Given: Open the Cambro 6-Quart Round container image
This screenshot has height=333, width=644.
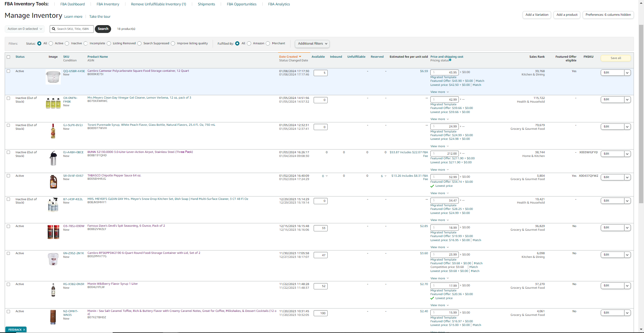Looking at the screenshot, I should point(53,259).
